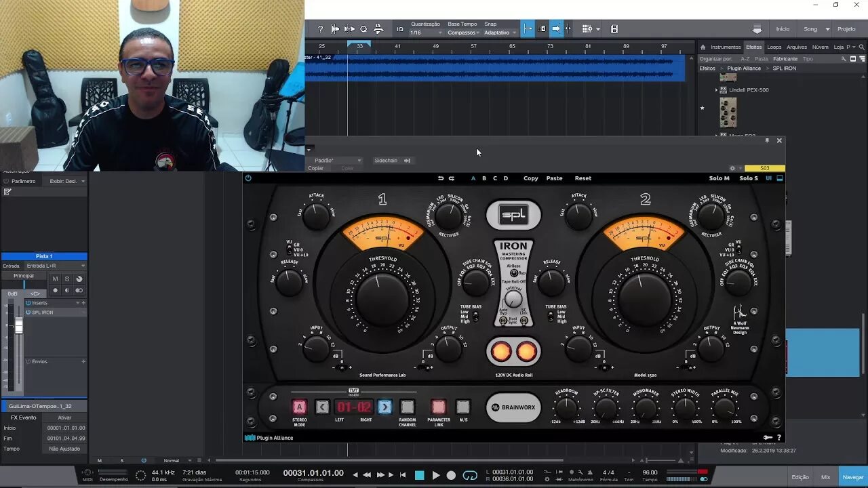868x488 pixels.
Task: Click the plugin Paste button
Action: [555, 178]
